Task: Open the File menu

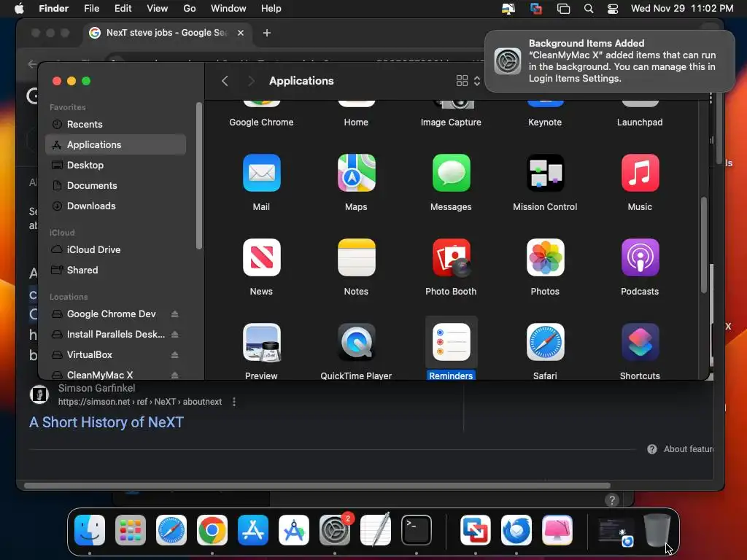Action: pos(91,9)
